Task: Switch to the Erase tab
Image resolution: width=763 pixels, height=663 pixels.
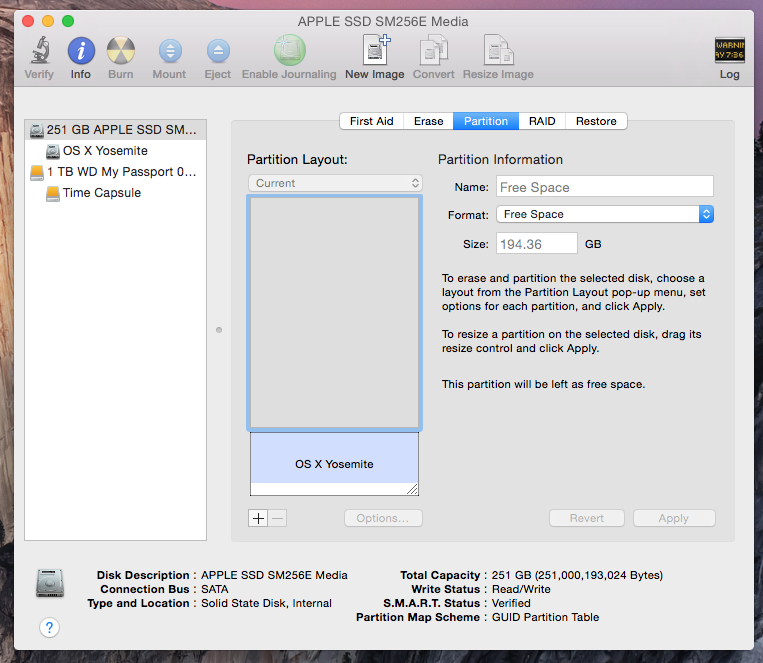Action: (428, 121)
